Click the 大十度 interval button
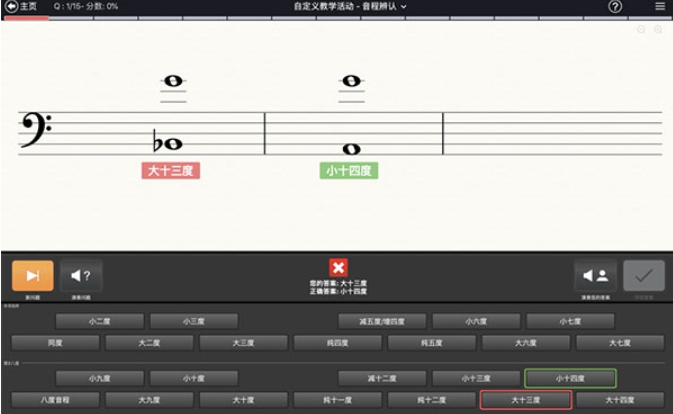The image size is (673, 414). pyautogui.click(x=243, y=400)
